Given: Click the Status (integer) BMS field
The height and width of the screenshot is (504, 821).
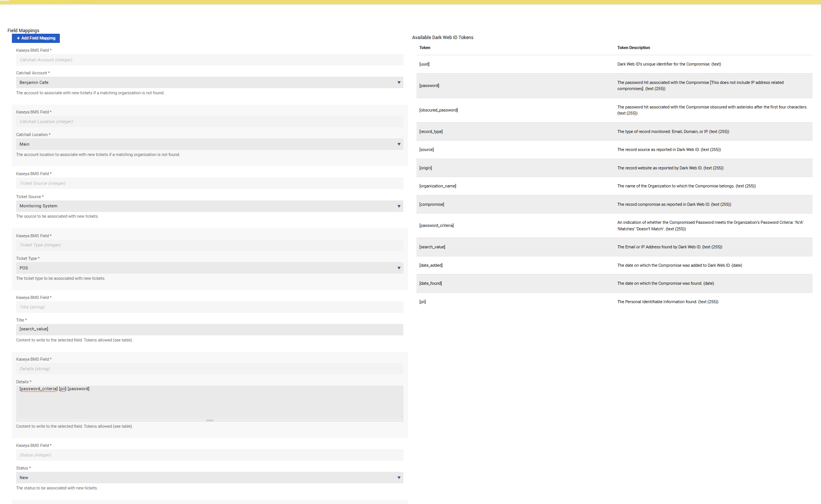Looking at the screenshot, I should (x=209, y=455).
